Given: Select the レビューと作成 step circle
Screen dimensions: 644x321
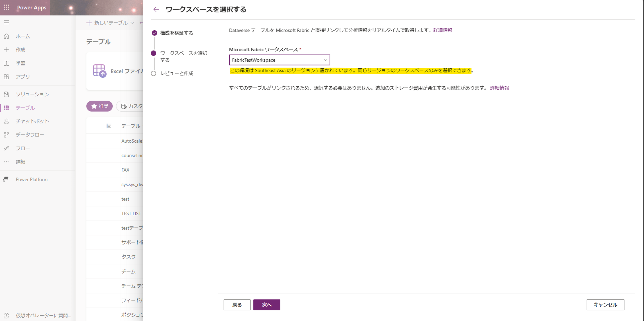Looking at the screenshot, I should click(154, 73).
